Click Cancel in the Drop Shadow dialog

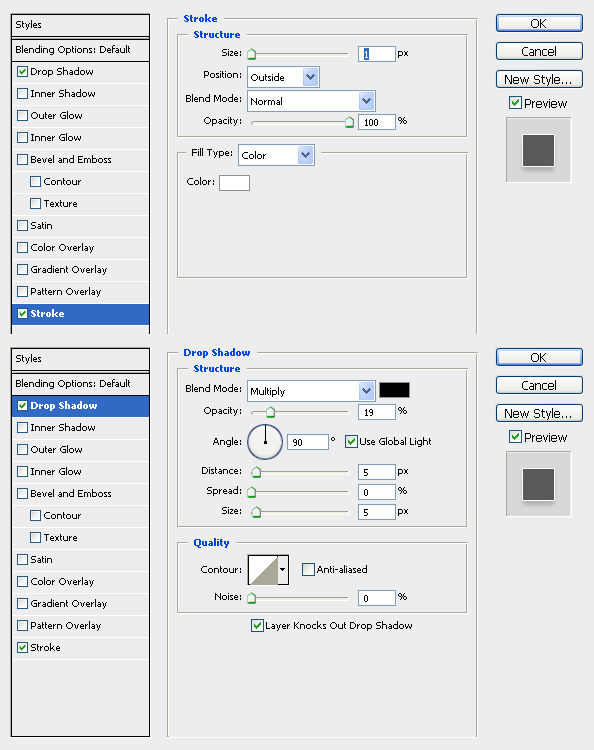pyautogui.click(x=539, y=386)
